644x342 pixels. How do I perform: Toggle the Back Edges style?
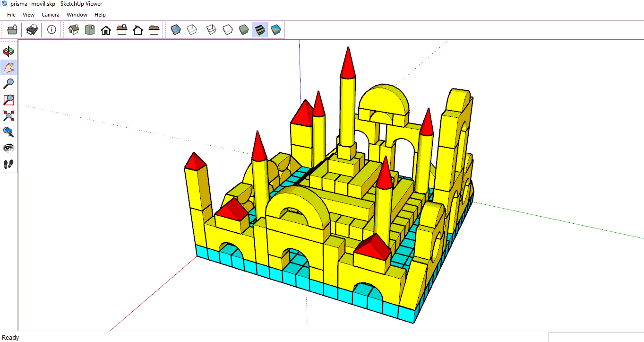(x=191, y=30)
